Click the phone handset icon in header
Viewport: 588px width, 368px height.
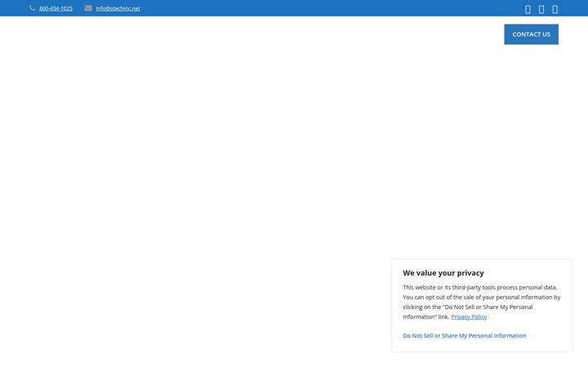click(x=32, y=8)
